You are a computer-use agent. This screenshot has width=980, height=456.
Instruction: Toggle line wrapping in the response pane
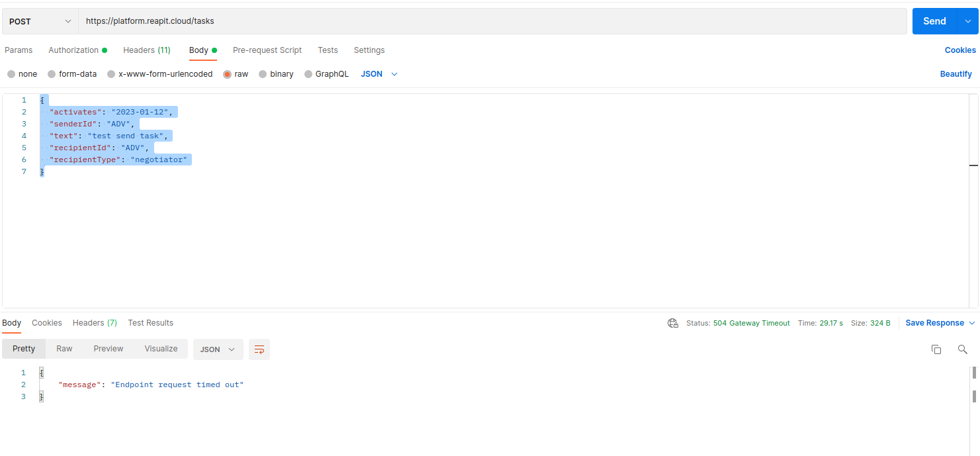coord(259,349)
